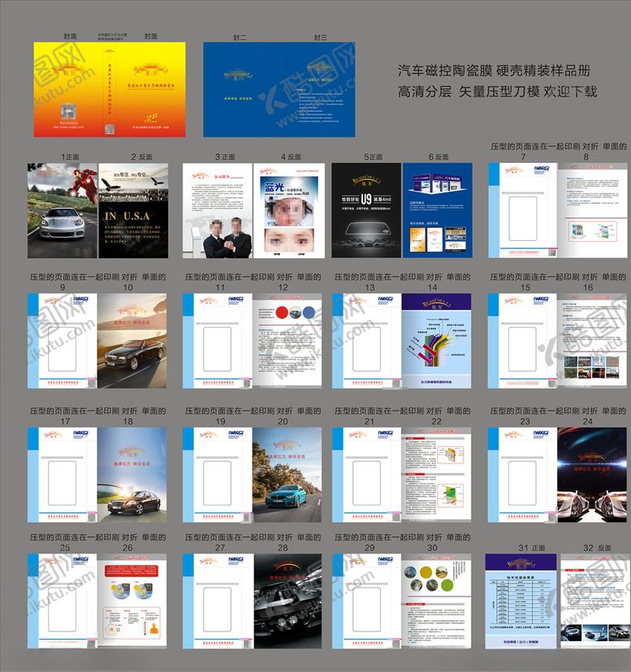Choose the page 27 die-cut template
The width and height of the screenshot is (631, 672).
click(218, 601)
